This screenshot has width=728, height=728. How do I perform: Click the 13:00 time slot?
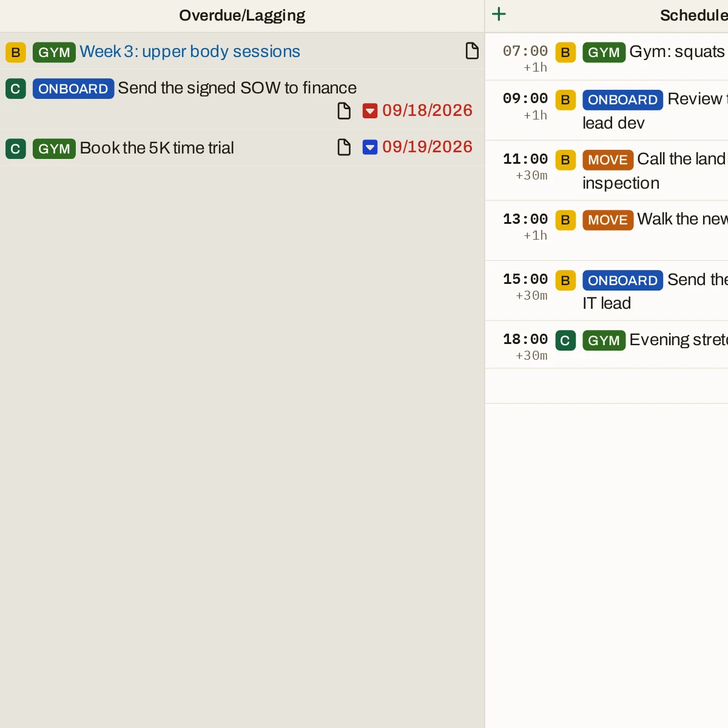point(525,219)
